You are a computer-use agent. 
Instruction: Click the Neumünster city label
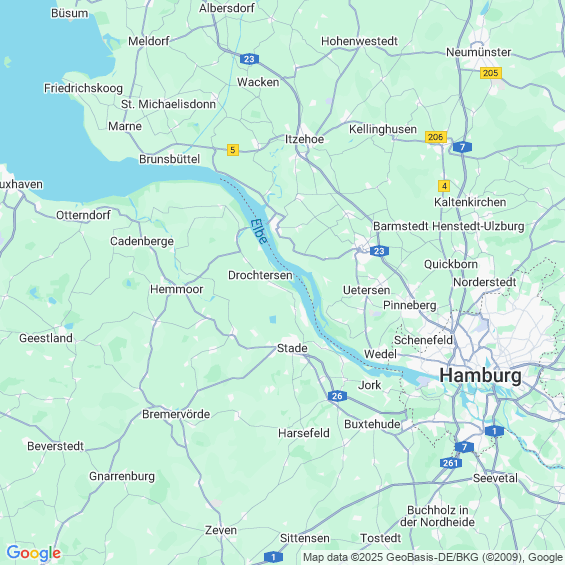coord(479,52)
